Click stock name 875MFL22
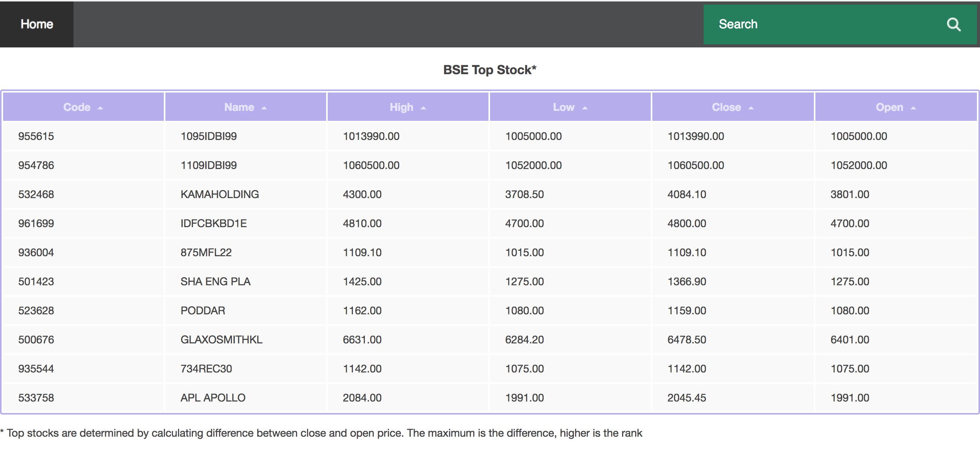 pyautogui.click(x=206, y=252)
